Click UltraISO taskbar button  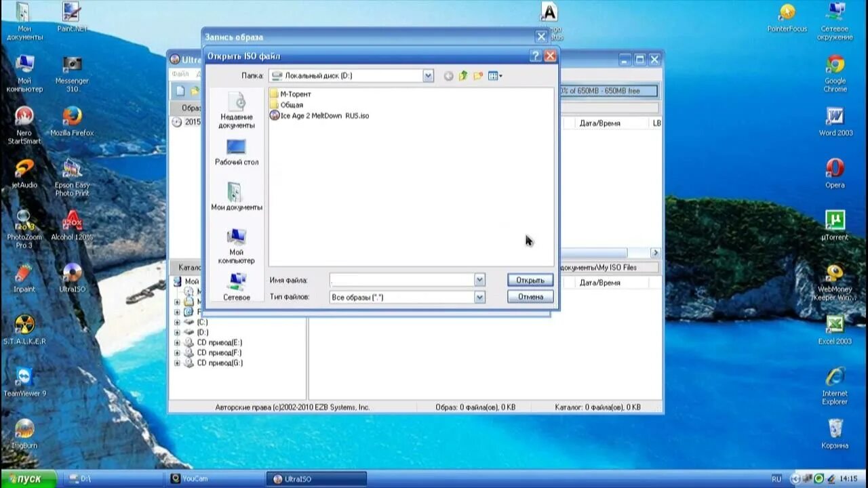point(317,479)
